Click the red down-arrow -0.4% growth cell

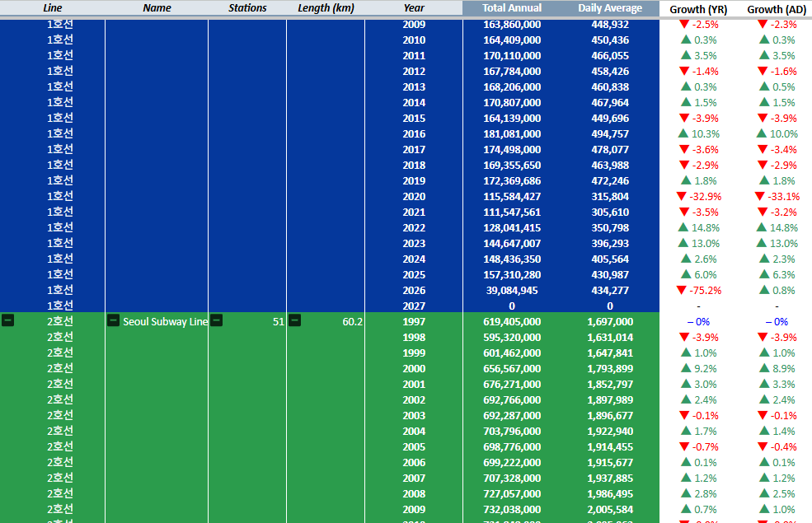coord(777,447)
